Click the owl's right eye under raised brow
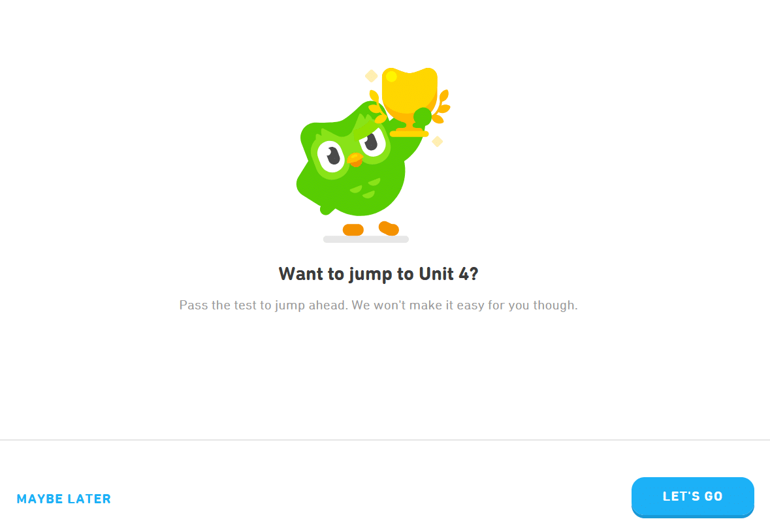Viewport: 770px width, 532px height. coord(372,142)
